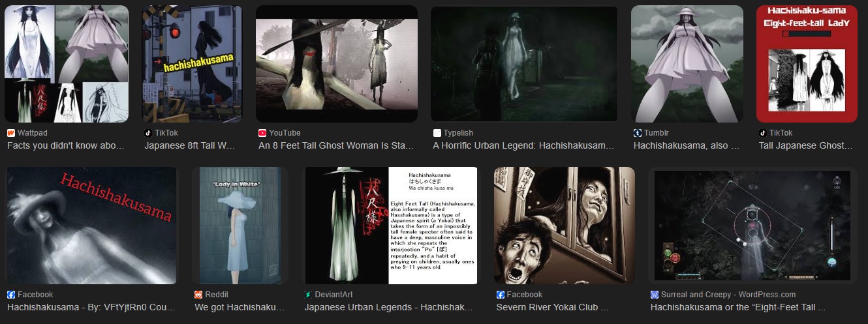Click the TikTok icon beside Japanese 8ft Tall
This screenshot has height=324, width=868.
coord(148,133)
